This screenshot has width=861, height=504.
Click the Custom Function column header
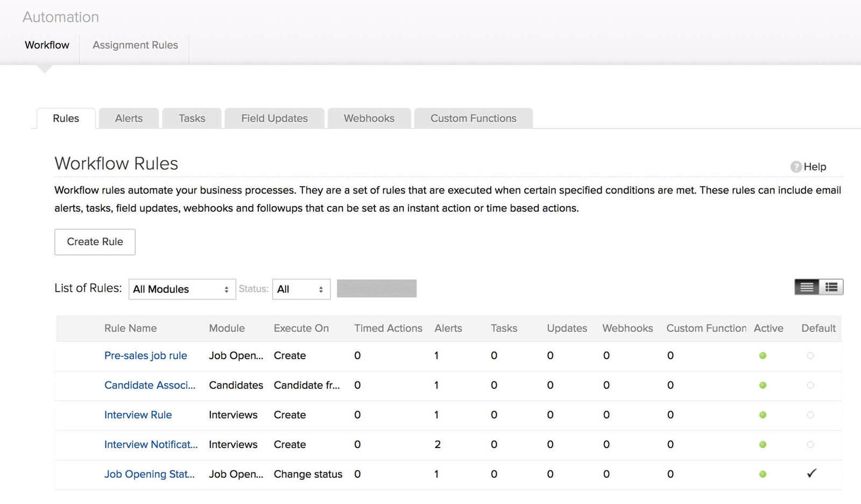pos(706,328)
